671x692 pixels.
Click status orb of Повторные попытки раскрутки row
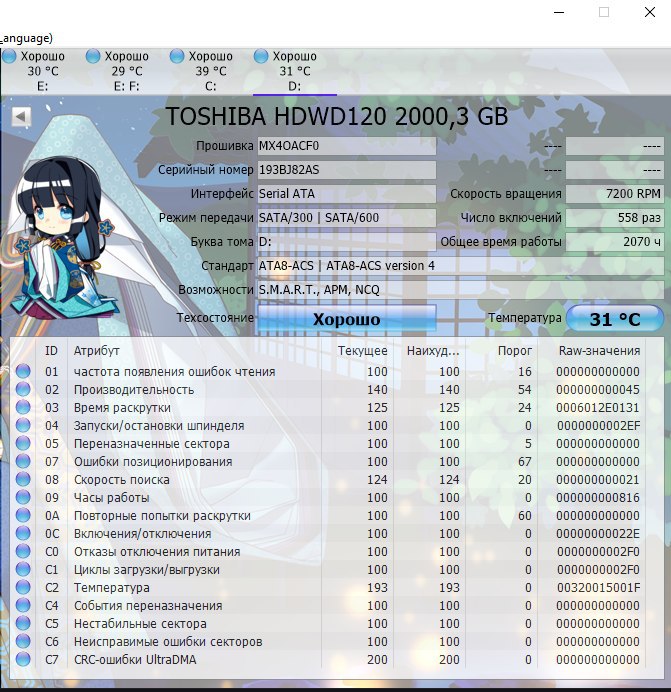(23, 515)
